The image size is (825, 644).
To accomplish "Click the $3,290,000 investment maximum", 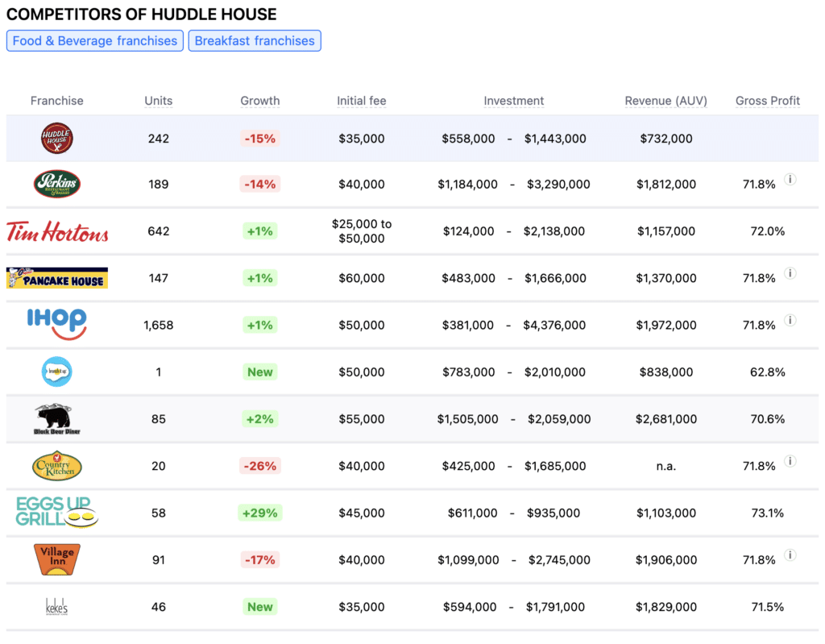I will point(558,185).
